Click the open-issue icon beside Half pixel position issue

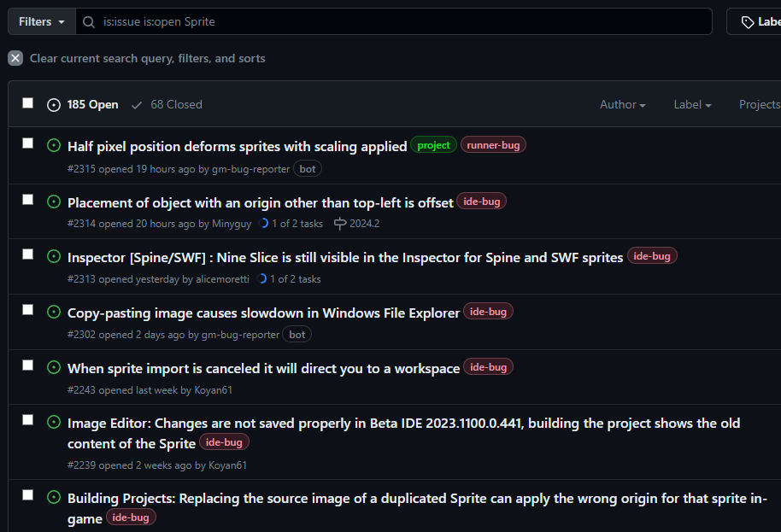(54, 146)
